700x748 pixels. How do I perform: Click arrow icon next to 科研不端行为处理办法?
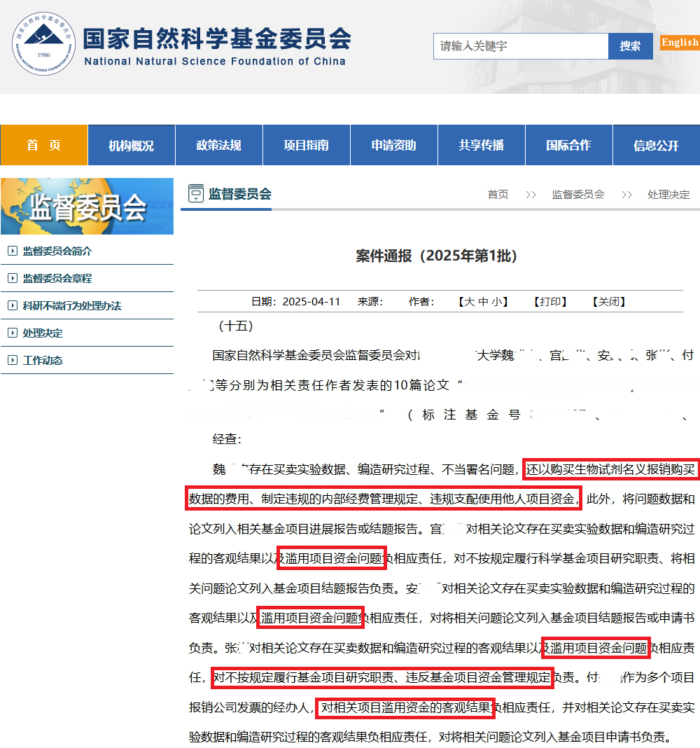(x=12, y=306)
